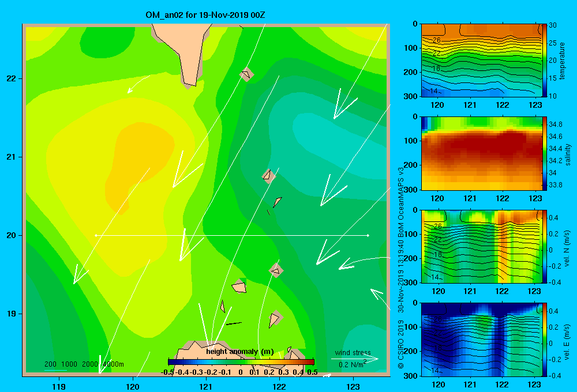Image resolution: width=577 pixels, height=392 pixels.
Task: Click the '122' longitude label under the vel. E panel
Action: pos(502,385)
